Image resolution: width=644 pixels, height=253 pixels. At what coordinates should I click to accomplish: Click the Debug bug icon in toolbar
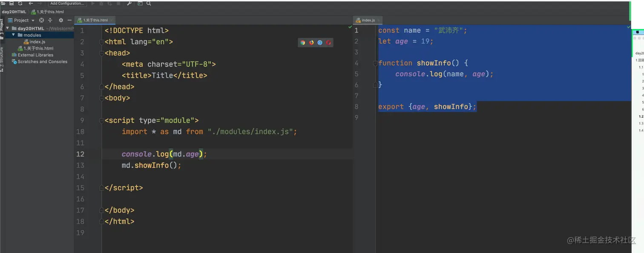point(101,3)
